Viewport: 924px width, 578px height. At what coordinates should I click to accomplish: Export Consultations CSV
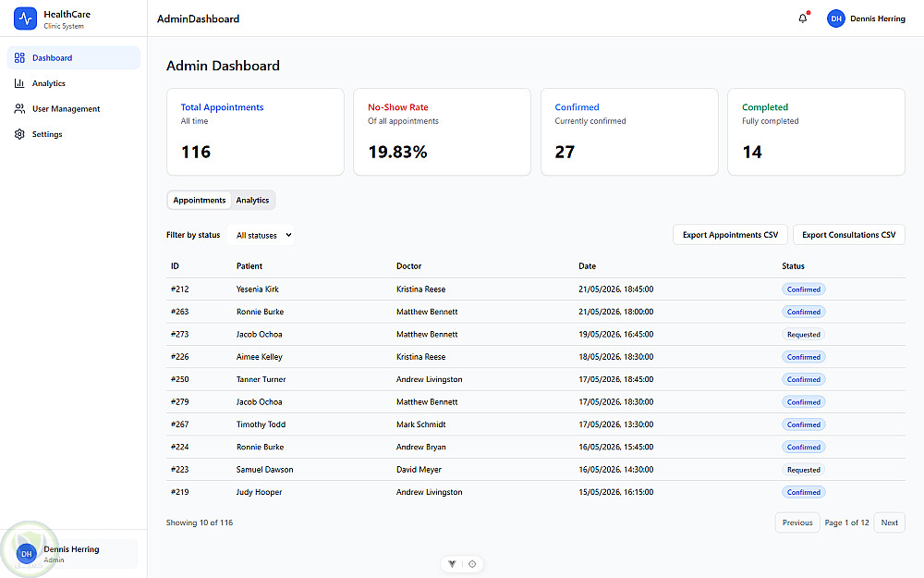(x=848, y=235)
